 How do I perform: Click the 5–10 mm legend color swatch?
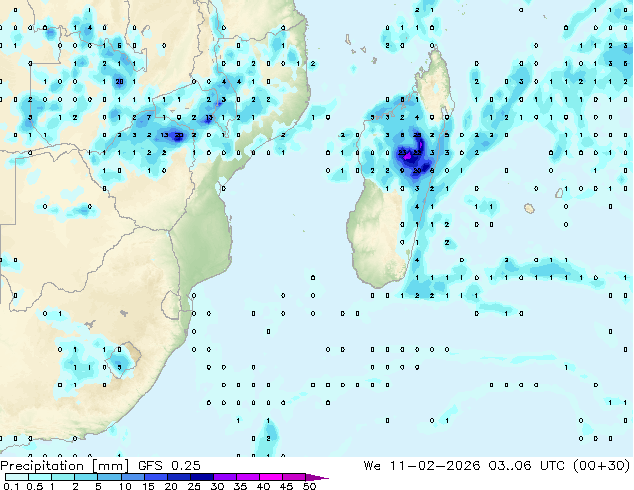(x=109, y=477)
